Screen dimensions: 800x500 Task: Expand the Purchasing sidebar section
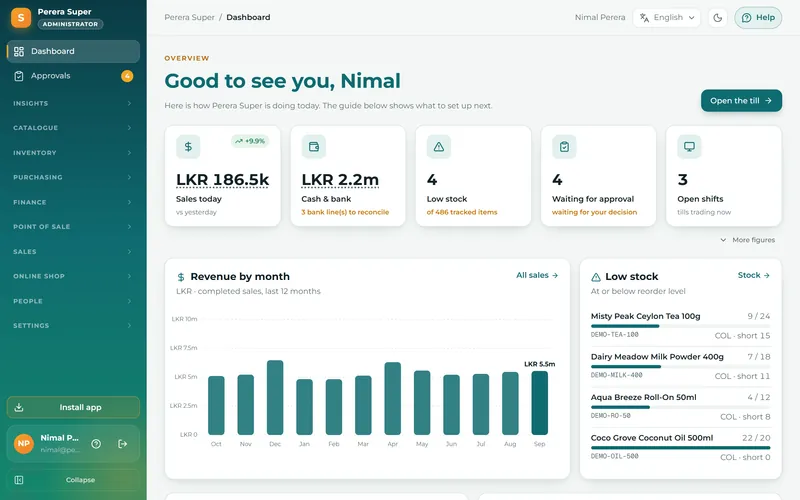coord(73,178)
